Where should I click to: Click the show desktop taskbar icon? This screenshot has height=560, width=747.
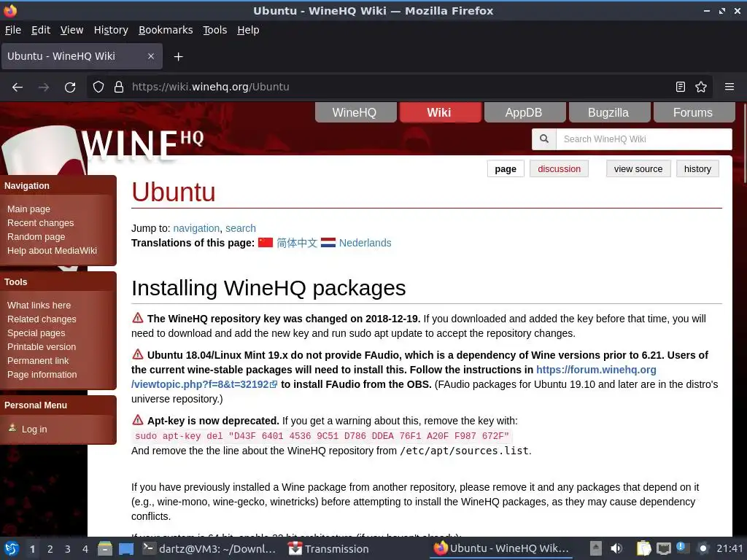click(x=126, y=548)
